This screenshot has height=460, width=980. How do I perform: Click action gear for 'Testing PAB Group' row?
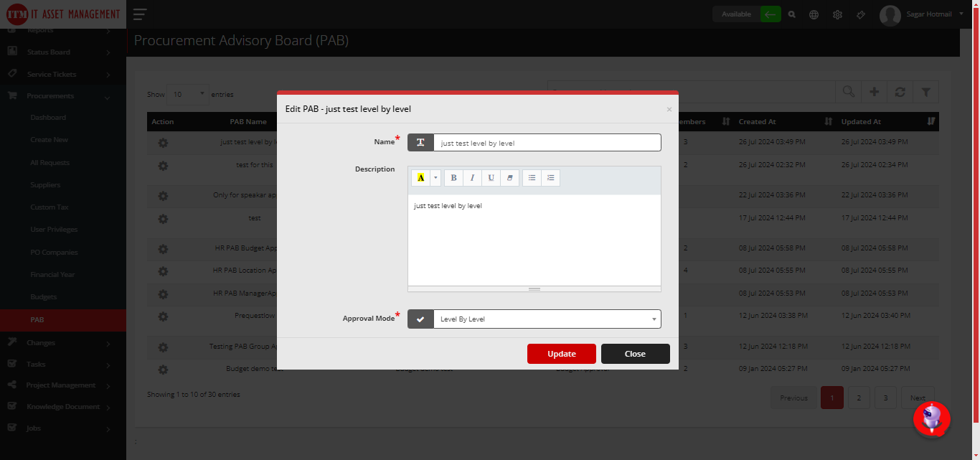[163, 347]
